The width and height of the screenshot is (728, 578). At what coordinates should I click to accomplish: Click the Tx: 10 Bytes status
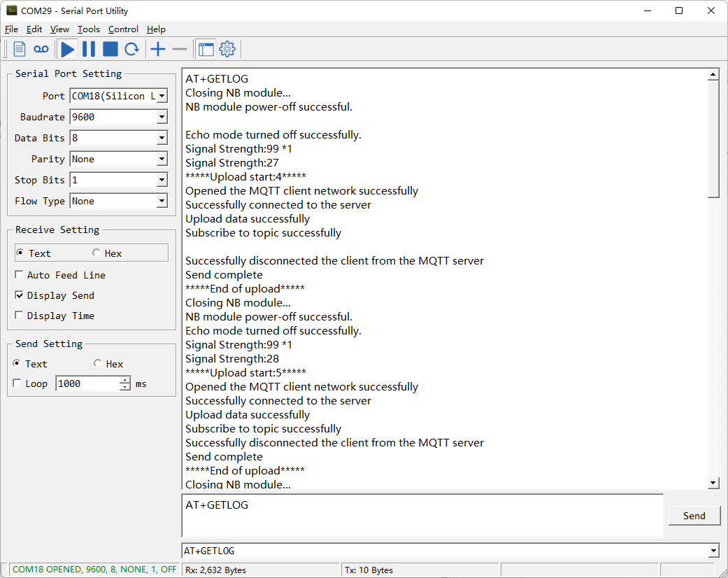coord(369,570)
